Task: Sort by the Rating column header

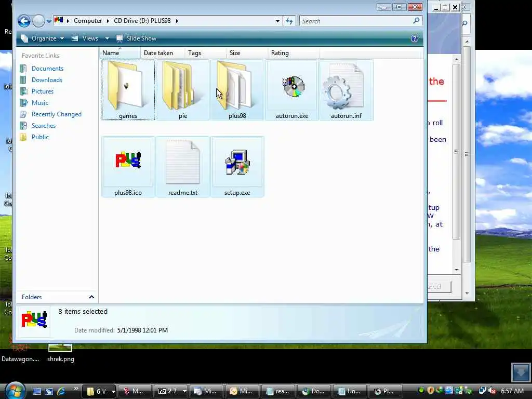Action: [x=293, y=53]
